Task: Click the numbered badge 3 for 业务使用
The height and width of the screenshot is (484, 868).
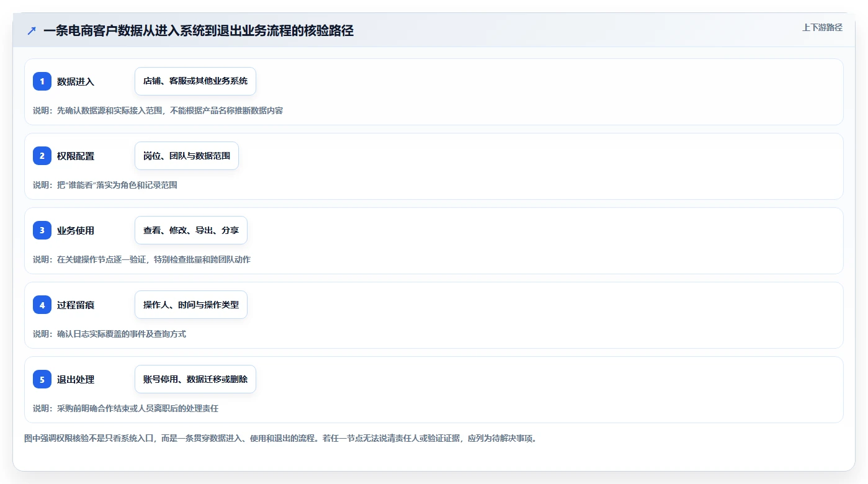Action: (x=42, y=230)
